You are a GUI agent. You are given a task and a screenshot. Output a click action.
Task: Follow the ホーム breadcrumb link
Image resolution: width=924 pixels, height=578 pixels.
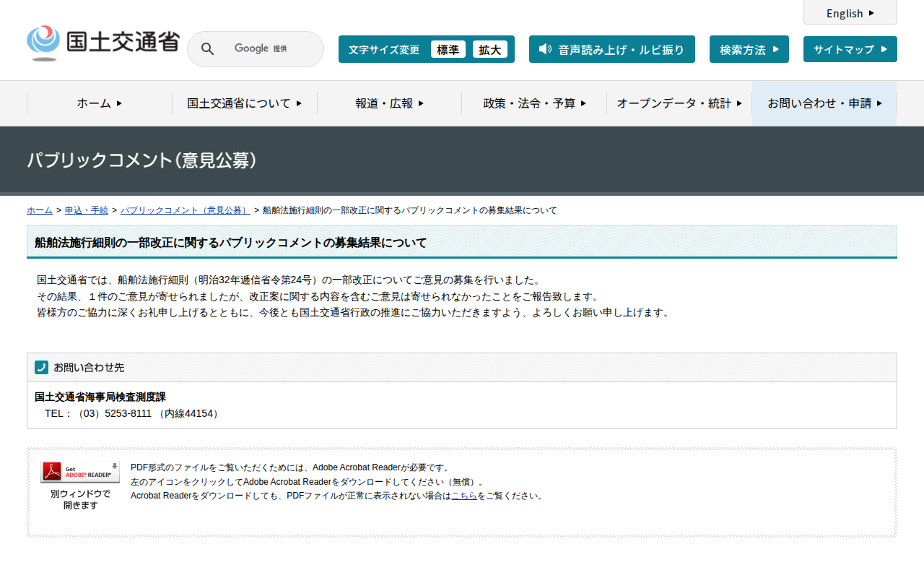pyautogui.click(x=40, y=210)
